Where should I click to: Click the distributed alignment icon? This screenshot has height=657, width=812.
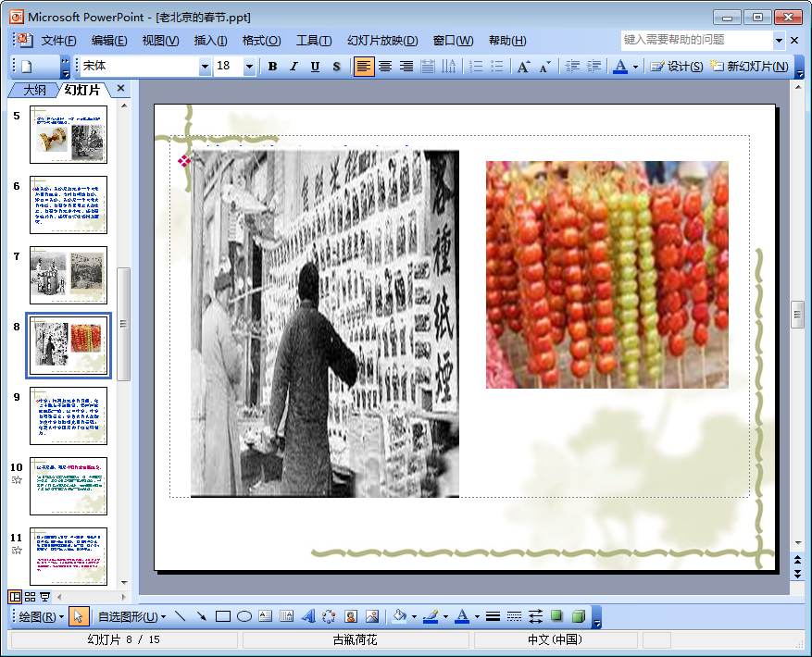tap(428, 67)
